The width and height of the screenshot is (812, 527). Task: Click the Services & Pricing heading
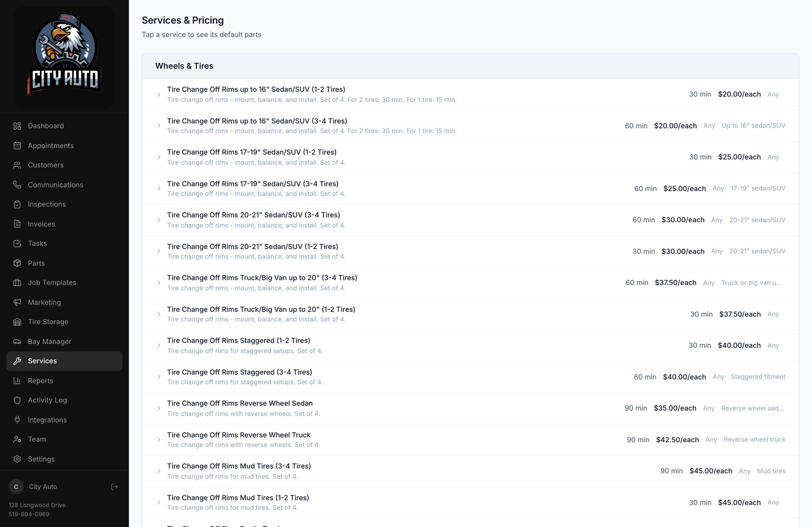183,20
